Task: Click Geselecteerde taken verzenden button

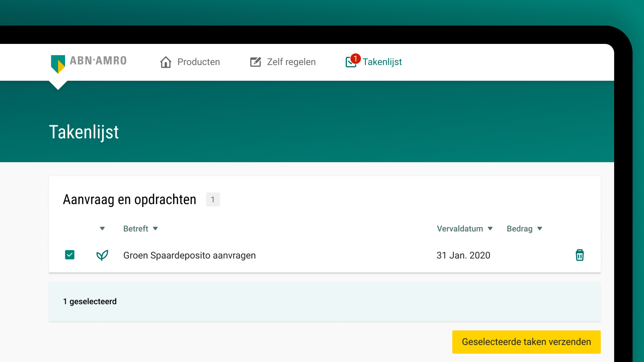Action: pyautogui.click(x=526, y=342)
